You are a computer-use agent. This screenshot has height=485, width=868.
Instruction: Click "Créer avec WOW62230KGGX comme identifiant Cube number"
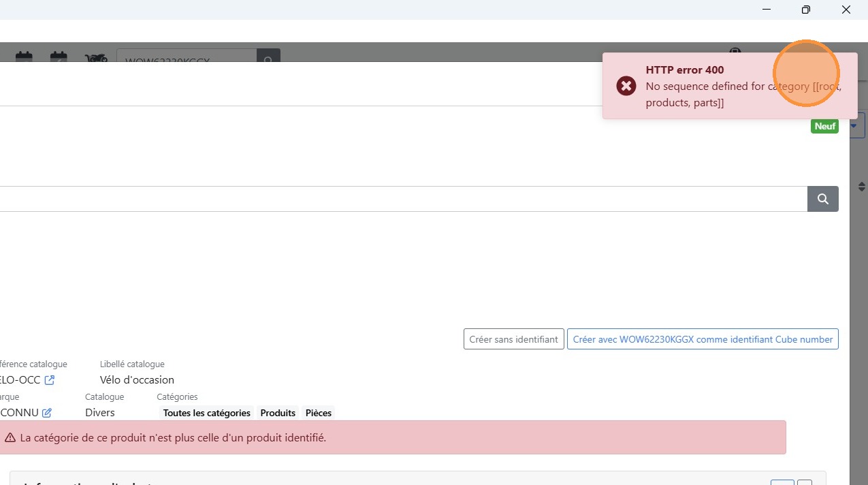703,339
